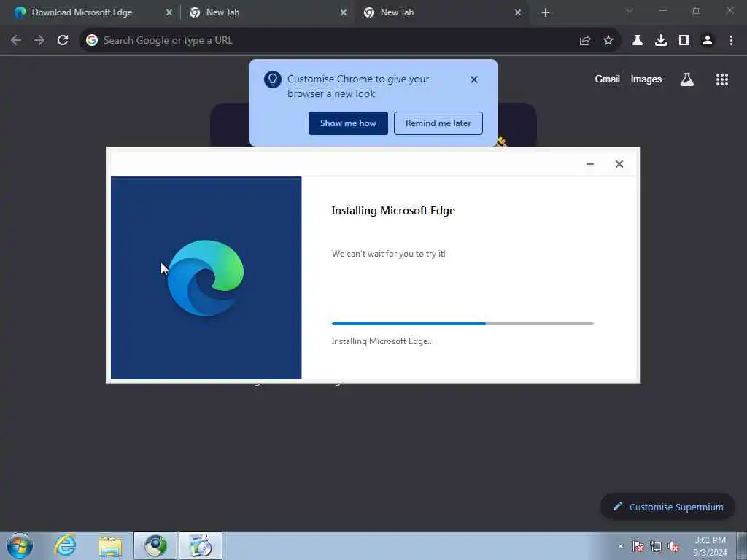Click the browser forward arrow
This screenshot has height=560, width=747.
pyautogui.click(x=39, y=41)
